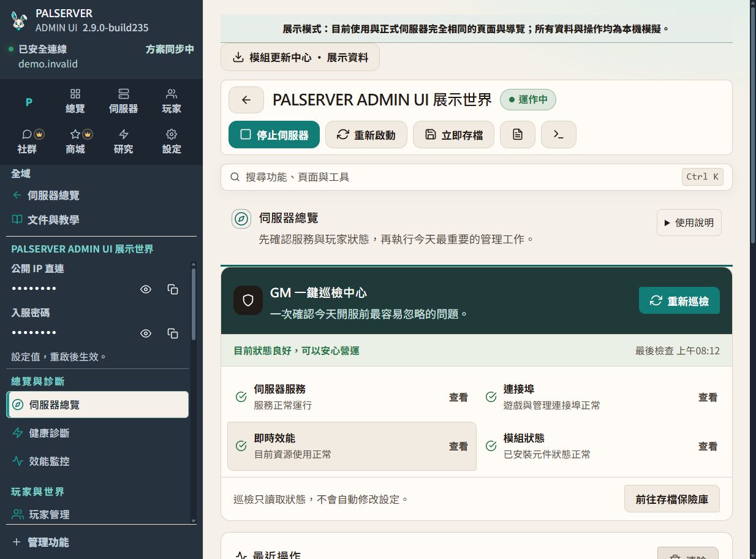This screenshot has height=559, width=756.
Task: Open the 設定 navigation section
Action: [172, 142]
